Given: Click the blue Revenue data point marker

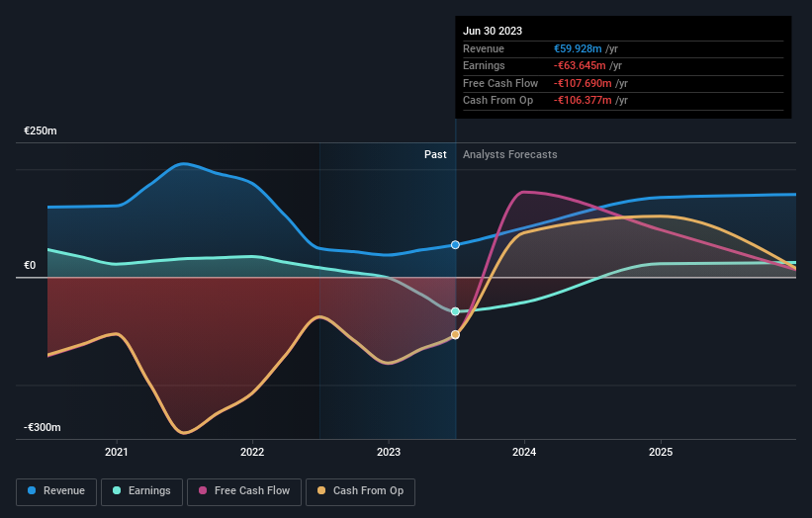Looking at the screenshot, I should click(455, 245).
